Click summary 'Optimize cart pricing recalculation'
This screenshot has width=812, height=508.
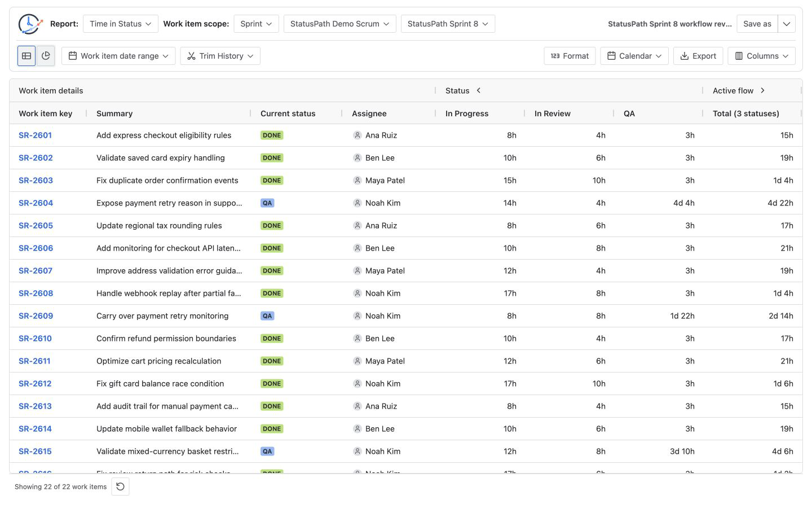pyautogui.click(x=158, y=361)
